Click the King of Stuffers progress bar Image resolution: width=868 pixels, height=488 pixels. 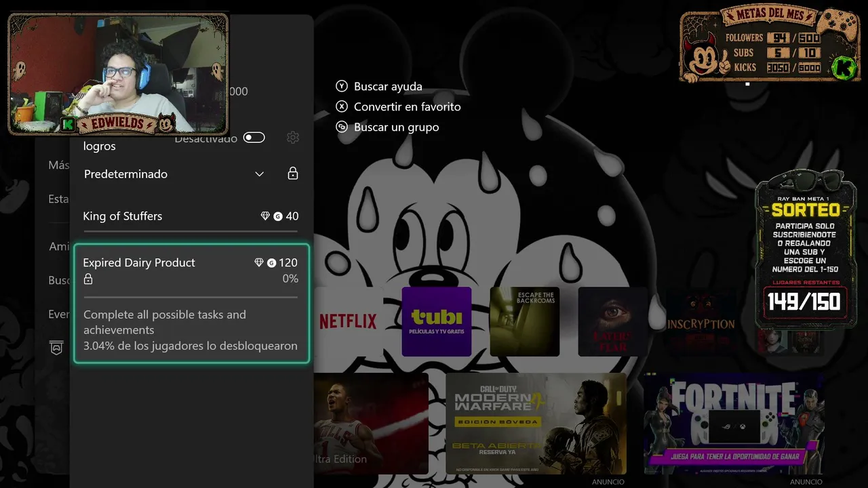click(x=191, y=231)
